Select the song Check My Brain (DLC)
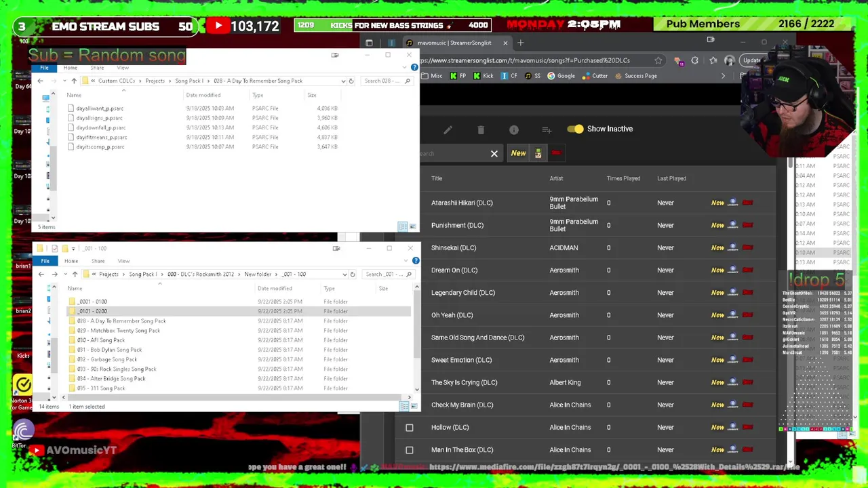The width and height of the screenshot is (868, 488). [462, 405]
